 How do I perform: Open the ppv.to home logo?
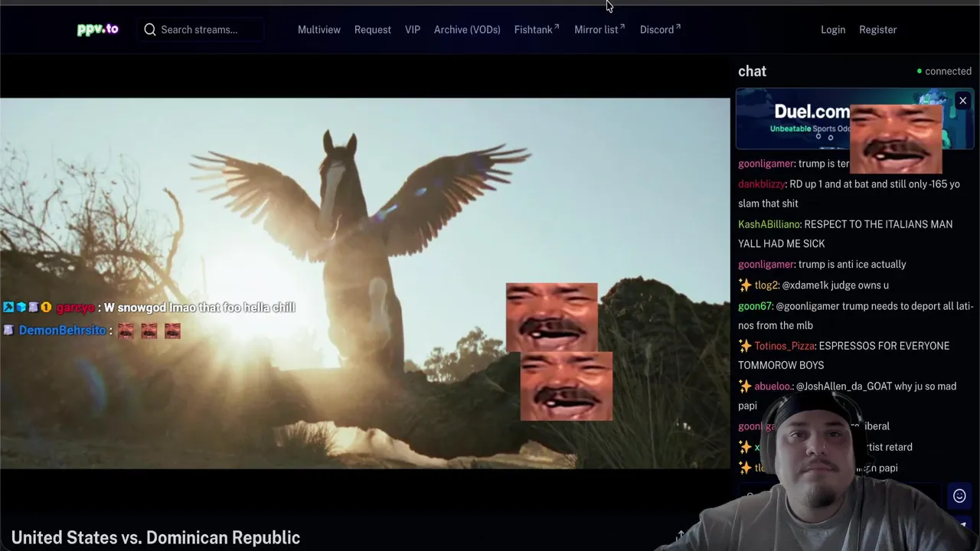[97, 29]
